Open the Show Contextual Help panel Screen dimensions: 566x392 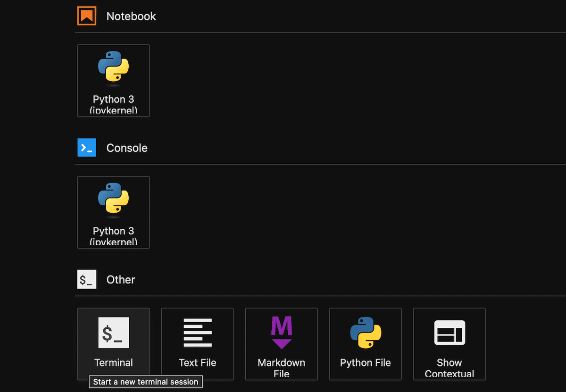449,344
